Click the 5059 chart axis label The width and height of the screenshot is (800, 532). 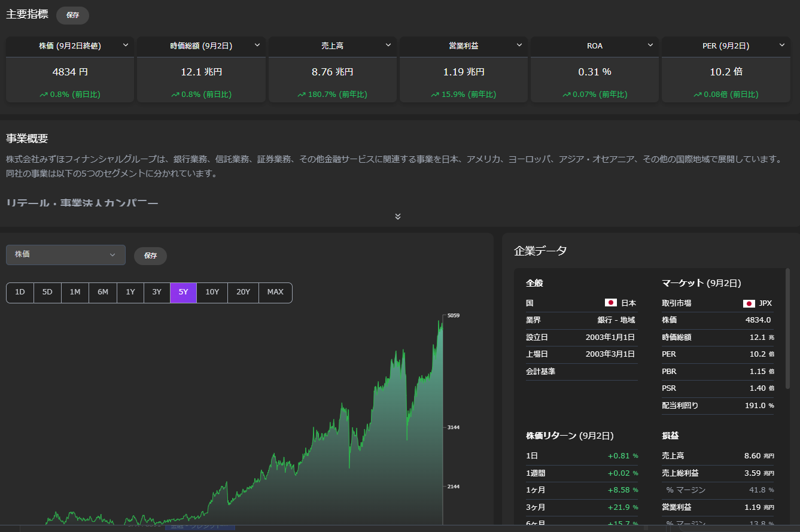coord(454,315)
